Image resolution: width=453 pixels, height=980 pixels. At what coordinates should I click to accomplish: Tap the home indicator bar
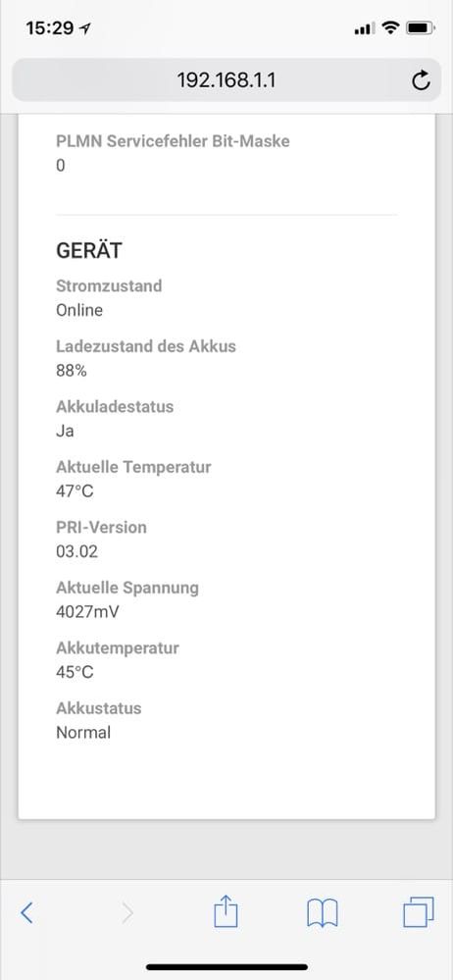click(x=226, y=967)
